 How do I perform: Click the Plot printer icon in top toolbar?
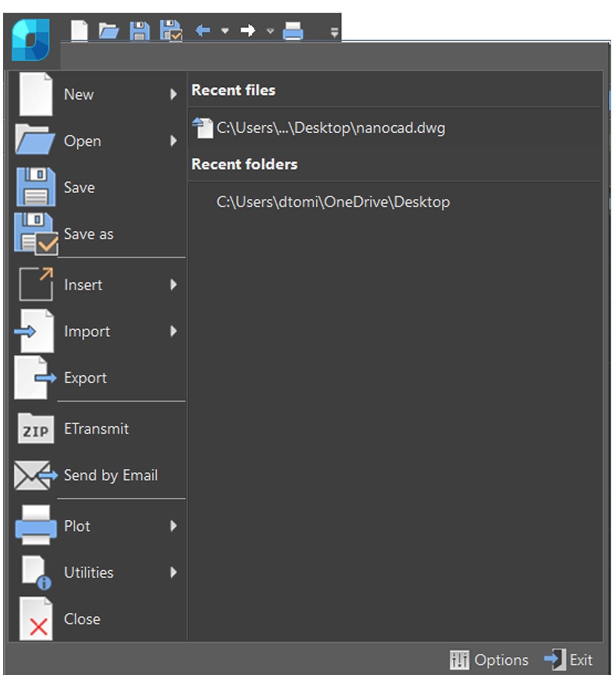pyautogui.click(x=293, y=31)
